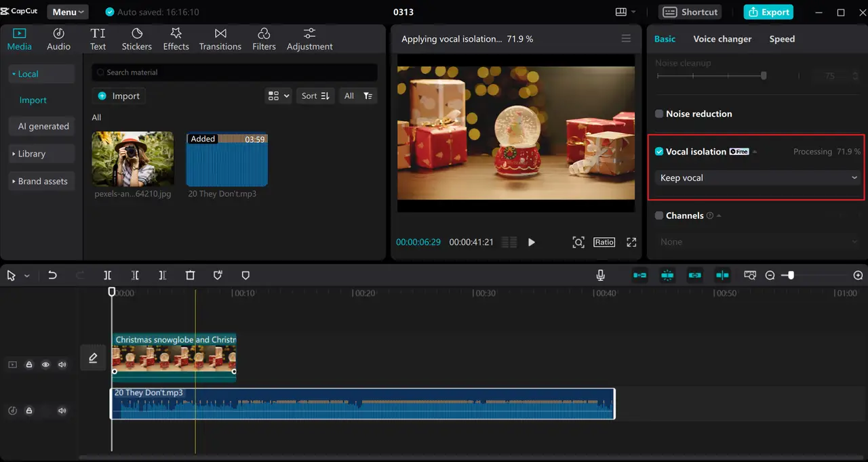Adjust the Noise cleanup slider
The width and height of the screenshot is (868, 462).
[x=764, y=76]
